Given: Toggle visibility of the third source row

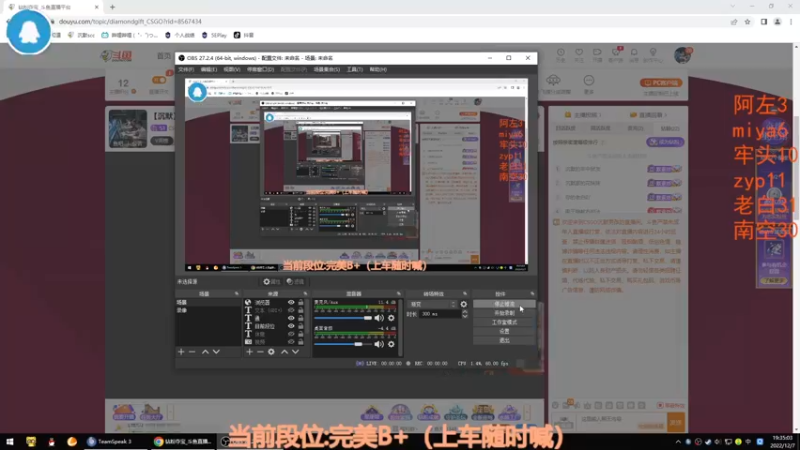Looking at the screenshot, I should [291, 318].
